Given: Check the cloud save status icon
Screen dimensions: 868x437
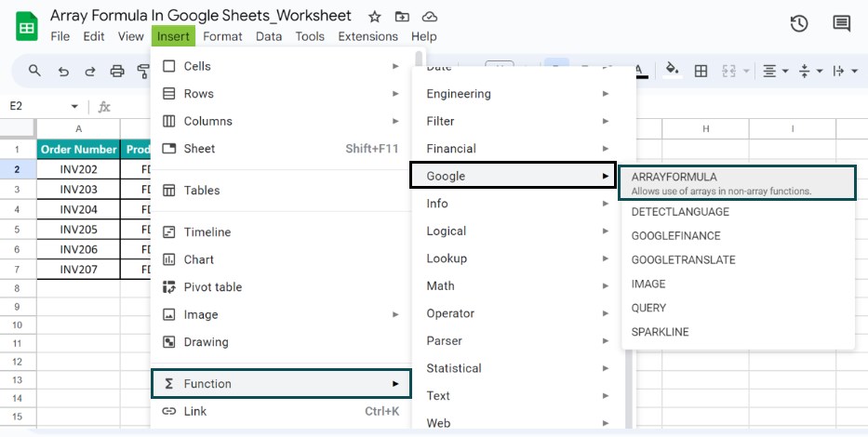Looking at the screenshot, I should click(429, 17).
